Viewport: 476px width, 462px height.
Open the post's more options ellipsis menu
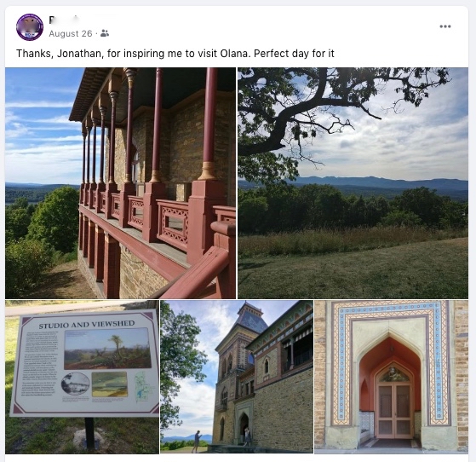445,26
